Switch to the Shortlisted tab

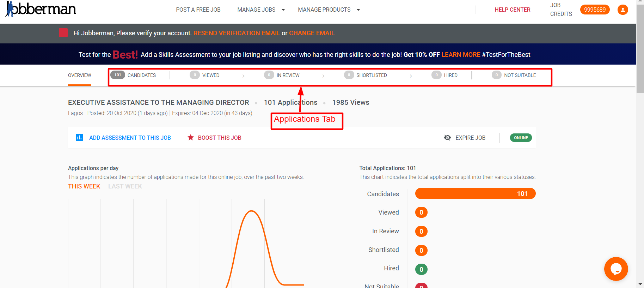pyautogui.click(x=372, y=75)
